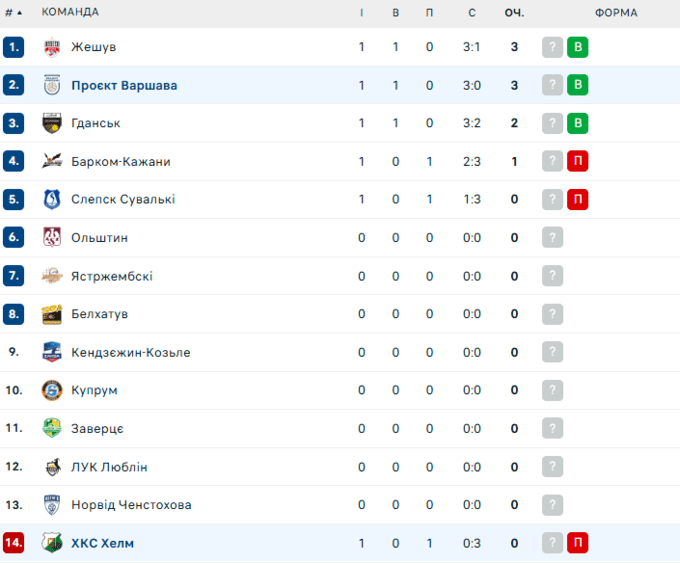Click the Купрум team logo
Viewport: 680px width, 563px height.
53,390
